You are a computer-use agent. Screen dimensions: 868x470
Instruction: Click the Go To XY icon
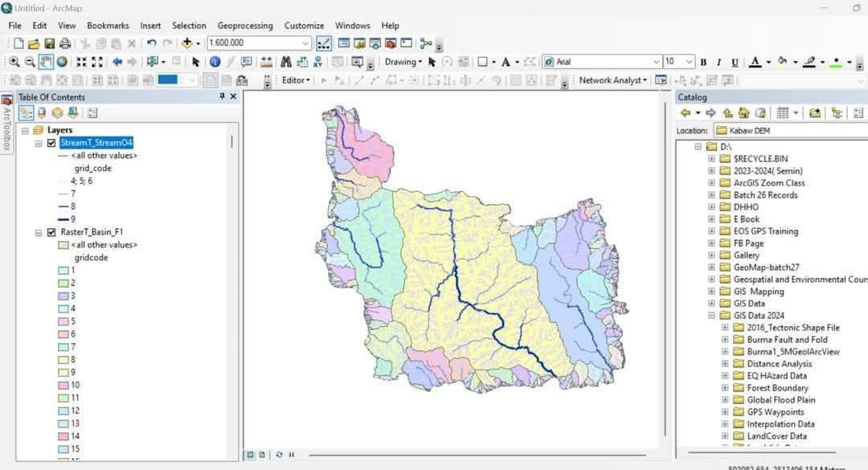click(x=317, y=62)
